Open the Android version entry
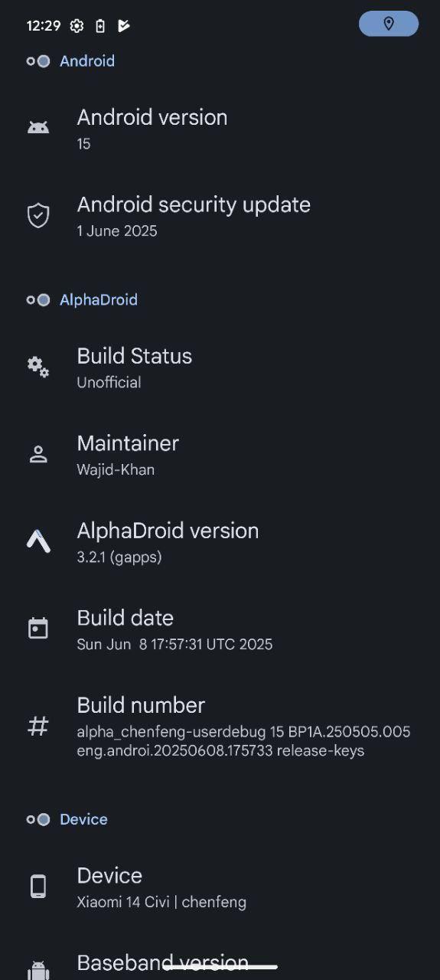Image resolution: width=440 pixels, height=980 pixels. click(220, 129)
